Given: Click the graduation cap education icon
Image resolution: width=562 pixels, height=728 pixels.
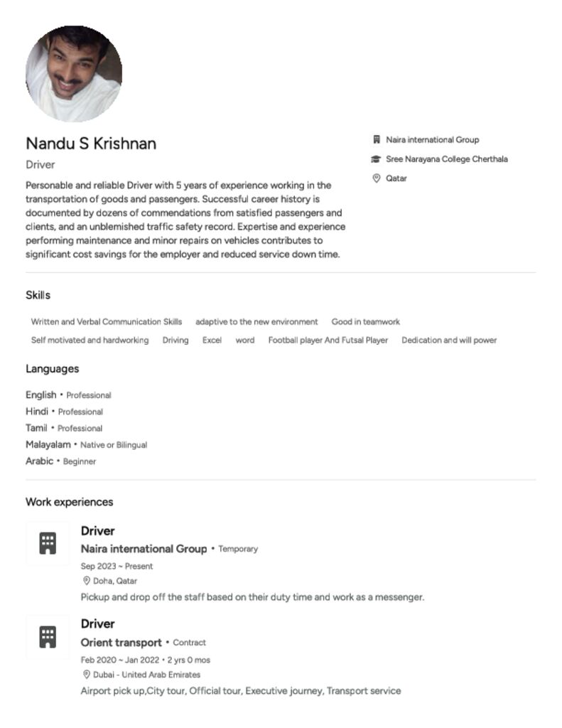Looking at the screenshot, I should (376, 159).
